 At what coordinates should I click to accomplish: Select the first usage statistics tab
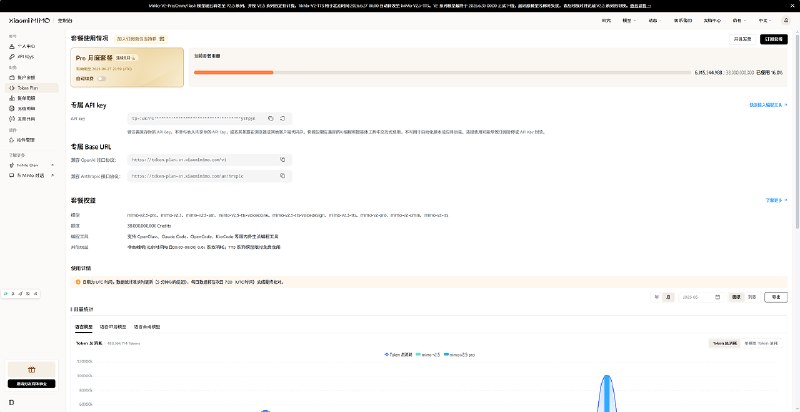82,327
